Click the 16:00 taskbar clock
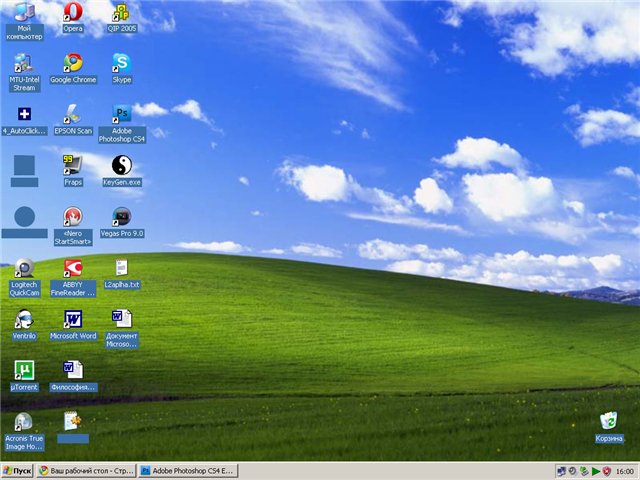This screenshot has width=640, height=480. [624, 471]
